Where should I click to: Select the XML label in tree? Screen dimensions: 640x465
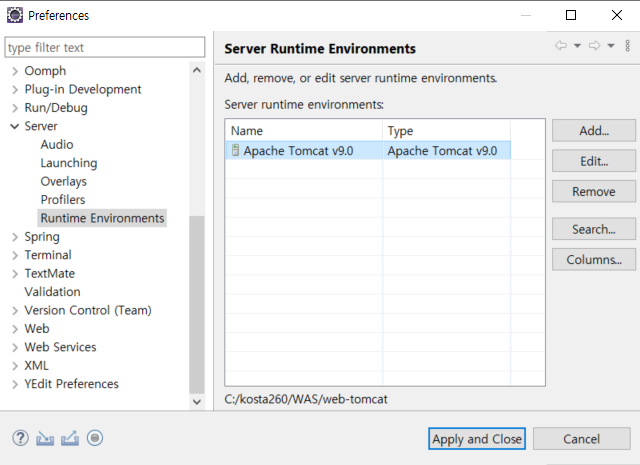[x=36, y=365]
